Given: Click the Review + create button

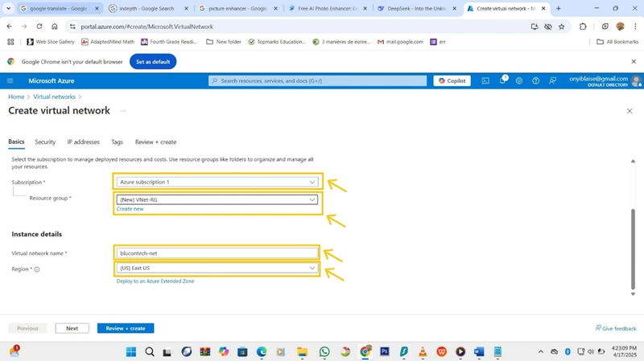Looking at the screenshot, I should pyautogui.click(x=126, y=328).
